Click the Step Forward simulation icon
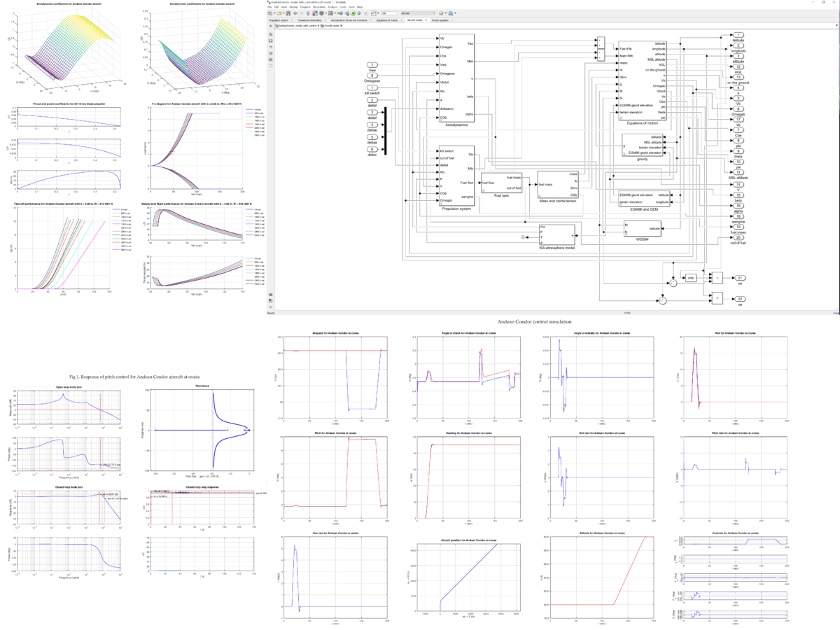 click(358, 11)
